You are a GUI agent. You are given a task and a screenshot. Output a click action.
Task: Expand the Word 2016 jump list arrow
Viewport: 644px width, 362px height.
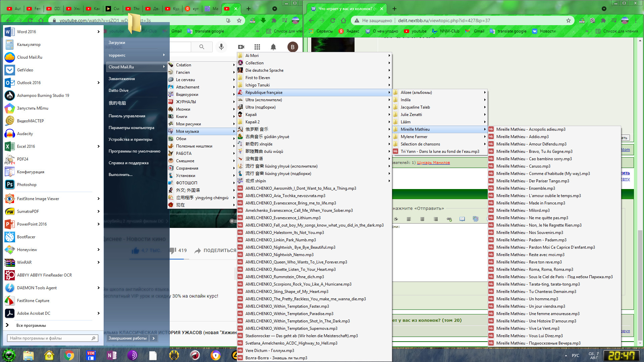point(98,32)
